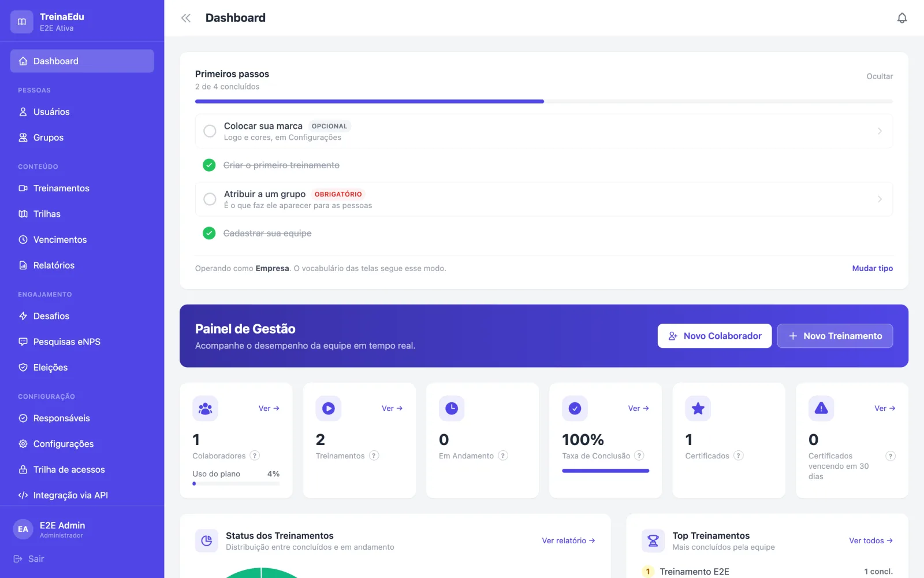
Task: Open Trilha de acessos in the sidebar
Action: point(82,470)
